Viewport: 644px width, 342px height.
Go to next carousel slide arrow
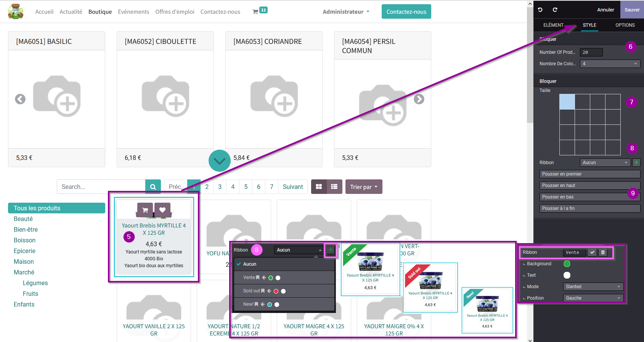[419, 99]
